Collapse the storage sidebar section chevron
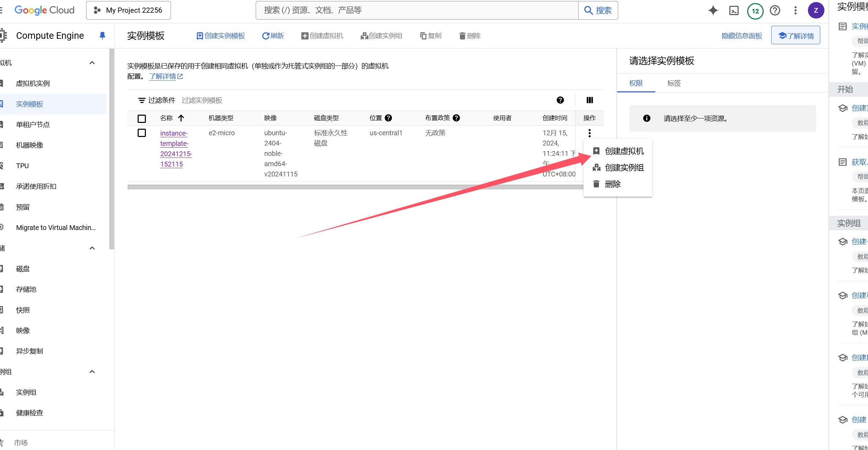Viewport: 868px width, 450px height. click(92, 248)
